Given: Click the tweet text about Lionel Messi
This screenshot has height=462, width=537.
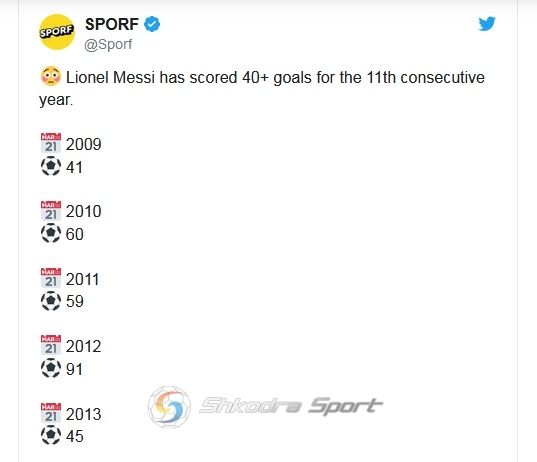Looking at the screenshot, I should click(x=262, y=88).
